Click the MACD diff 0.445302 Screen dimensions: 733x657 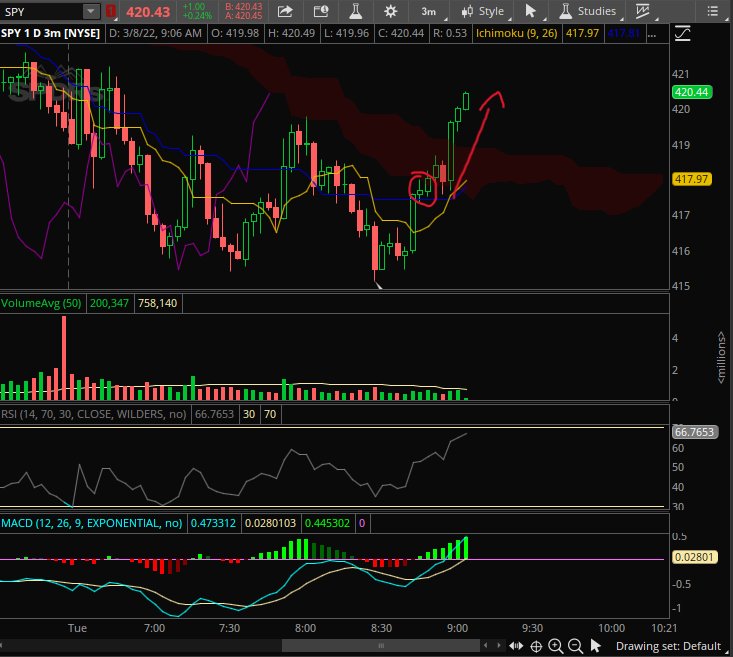[327, 523]
